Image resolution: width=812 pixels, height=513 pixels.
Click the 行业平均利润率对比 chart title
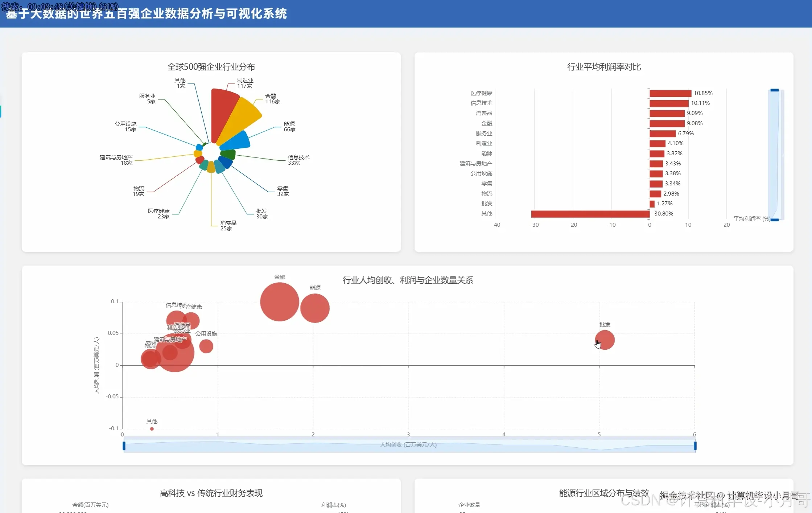pos(604,67)
